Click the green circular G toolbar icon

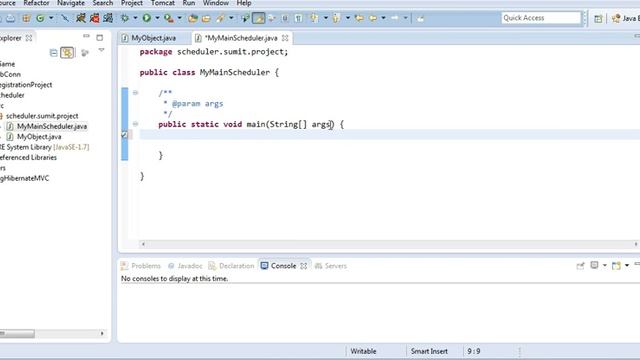[x=40, y=18]
